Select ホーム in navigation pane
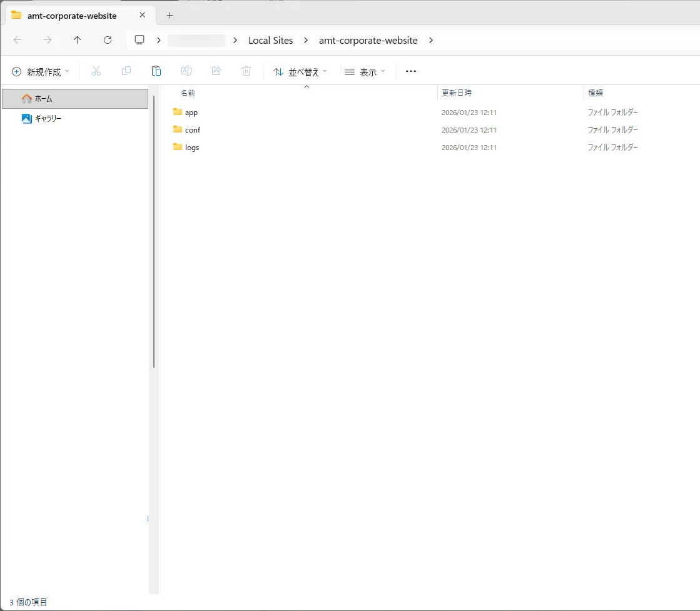The width and height of the screenshot is (700, 611). coord(43,99)
